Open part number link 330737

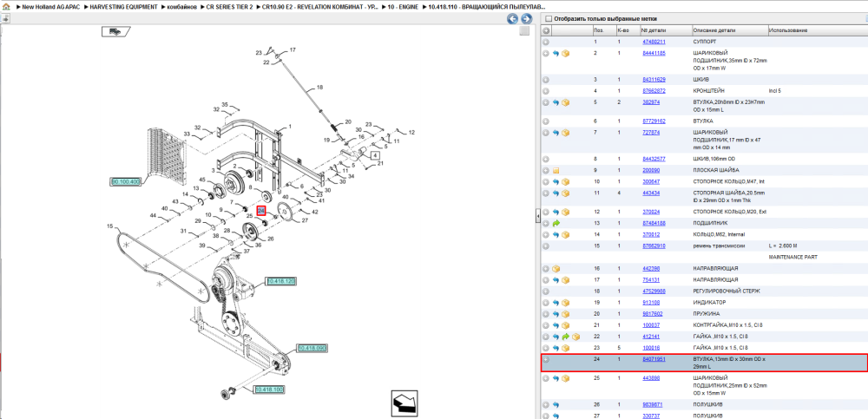[x=651, y=416]
